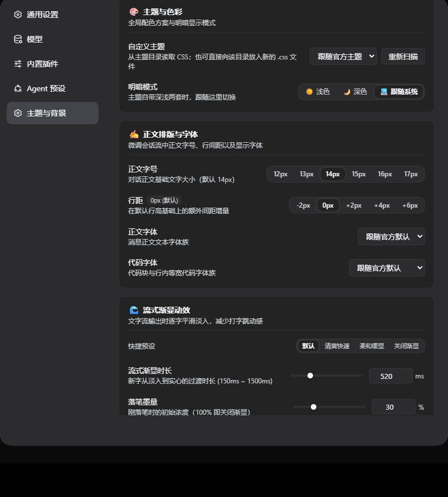
Task: Click the wave icon next to 流式渐显动效
Action: (x=134, y=310)
